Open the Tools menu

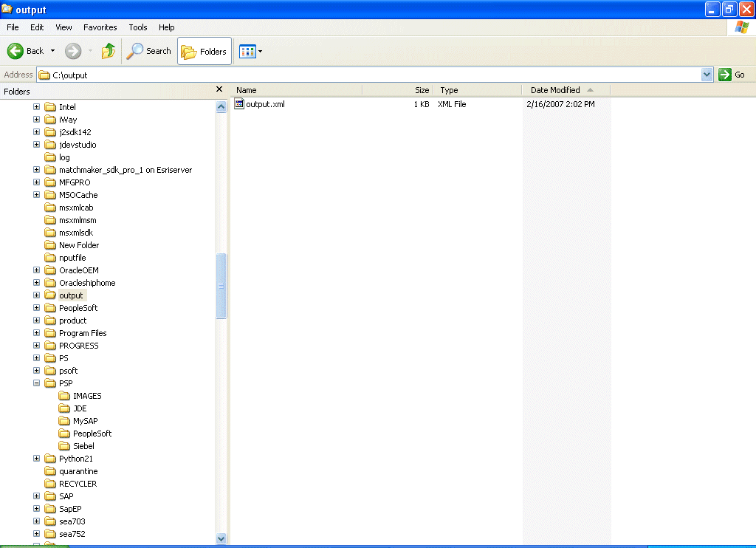point(137,27)
